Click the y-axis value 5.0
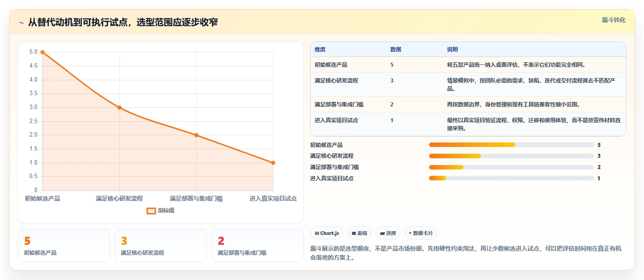 [33, 52]
